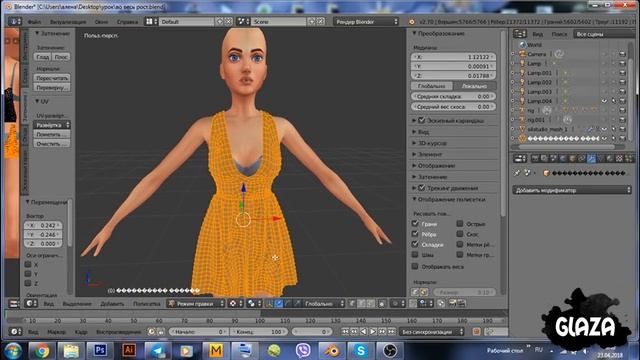The image size is (640, 360).
Task: Switch transform to Локально
Action: click(474, 86)
